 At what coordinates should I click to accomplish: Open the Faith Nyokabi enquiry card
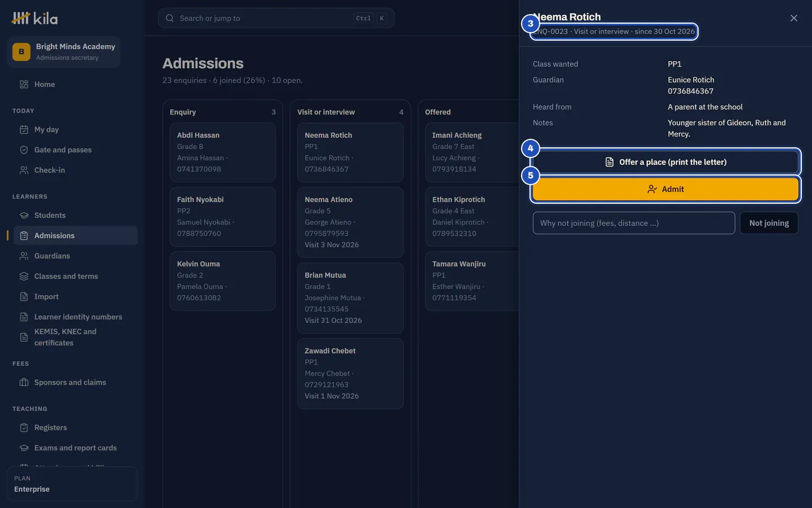point(223,217)
